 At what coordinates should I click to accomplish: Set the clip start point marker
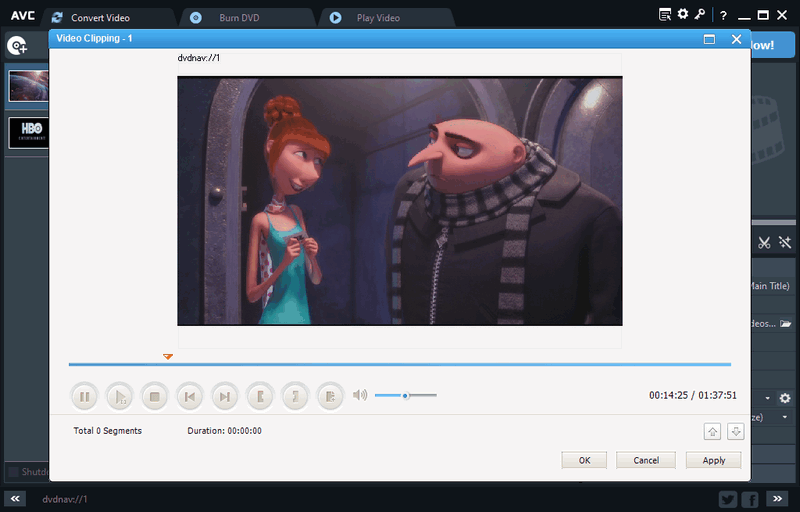tap(260, 396)
